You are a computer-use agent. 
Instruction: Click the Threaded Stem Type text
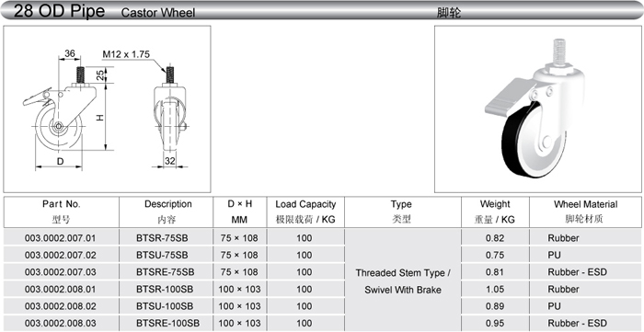(x=403, y=273)
